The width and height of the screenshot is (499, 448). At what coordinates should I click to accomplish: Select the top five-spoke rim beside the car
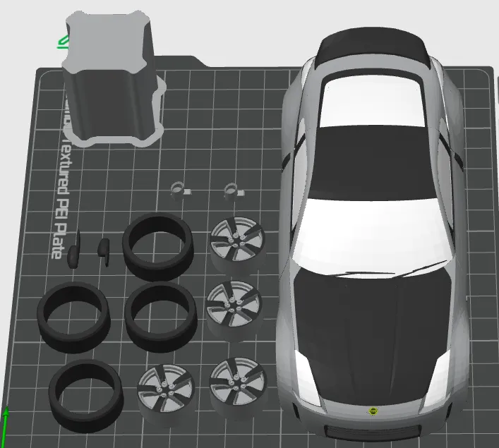237,245
